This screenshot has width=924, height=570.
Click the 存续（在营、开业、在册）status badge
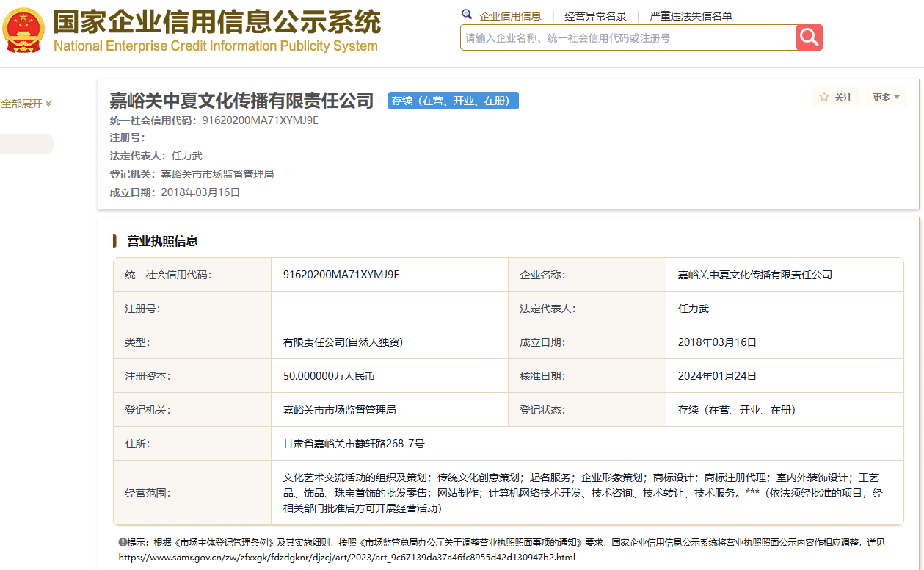pos(453,101)
